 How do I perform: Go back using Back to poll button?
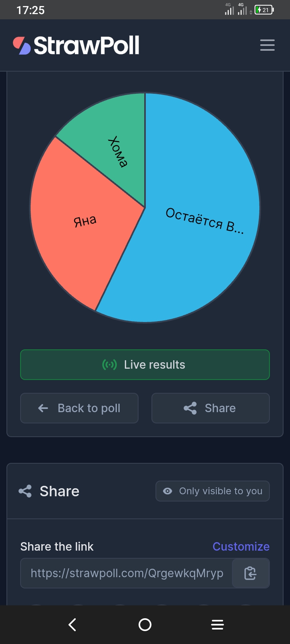tap(79, 408)
